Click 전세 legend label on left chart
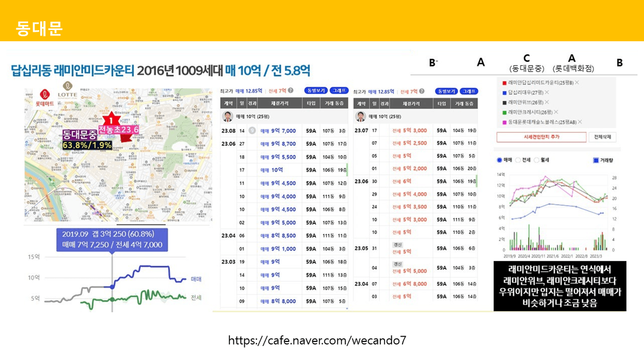 195,297
